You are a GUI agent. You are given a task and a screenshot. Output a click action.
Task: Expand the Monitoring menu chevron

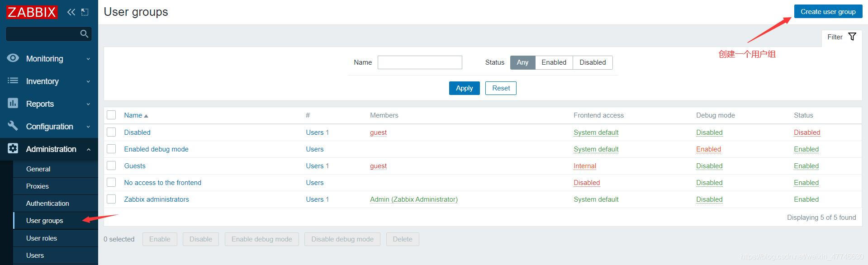point(88,59)
